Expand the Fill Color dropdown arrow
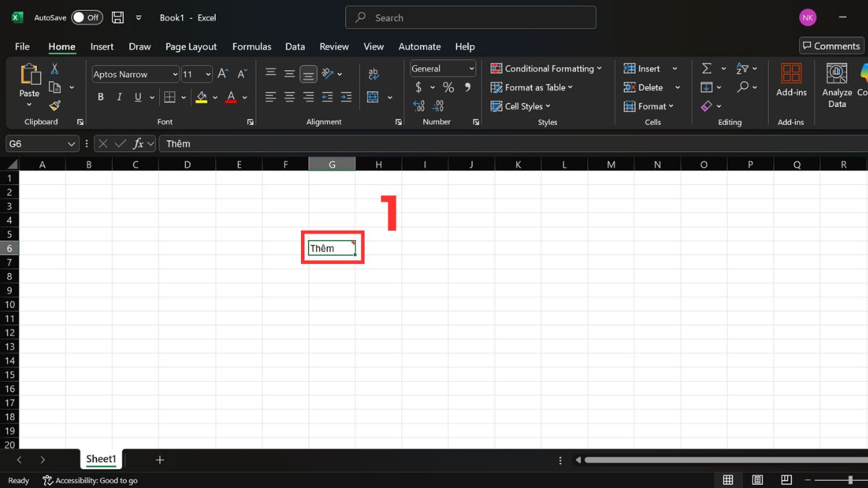Viewport: 868px width, 488px height. (214, 97)
